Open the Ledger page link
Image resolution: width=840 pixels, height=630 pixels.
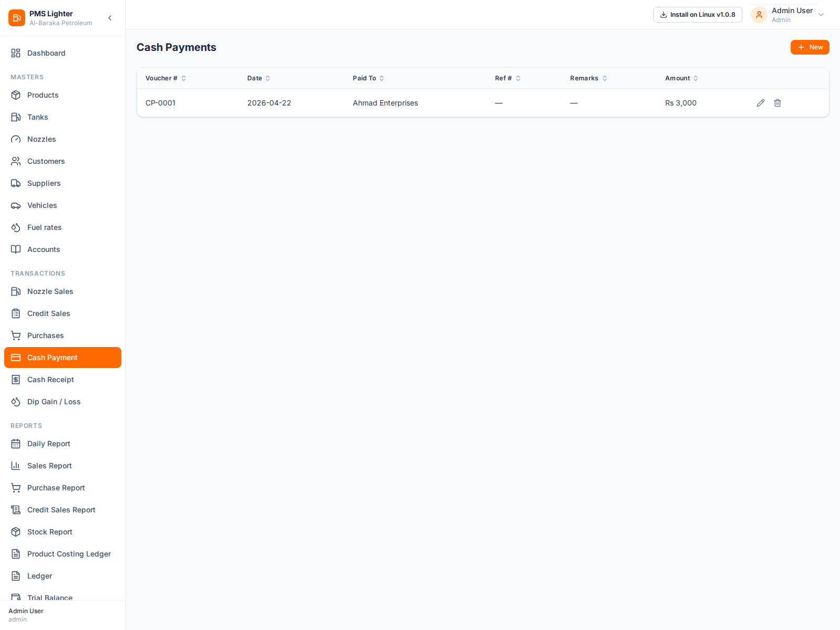62,576
